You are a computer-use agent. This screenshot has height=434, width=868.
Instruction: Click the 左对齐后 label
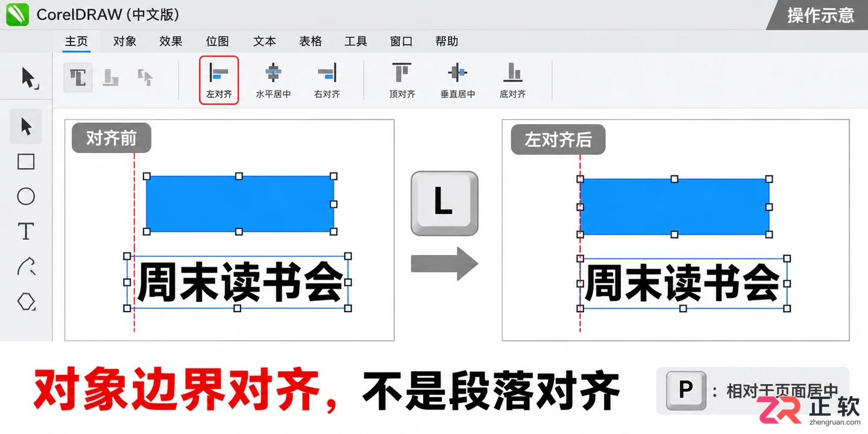(558, 140)
